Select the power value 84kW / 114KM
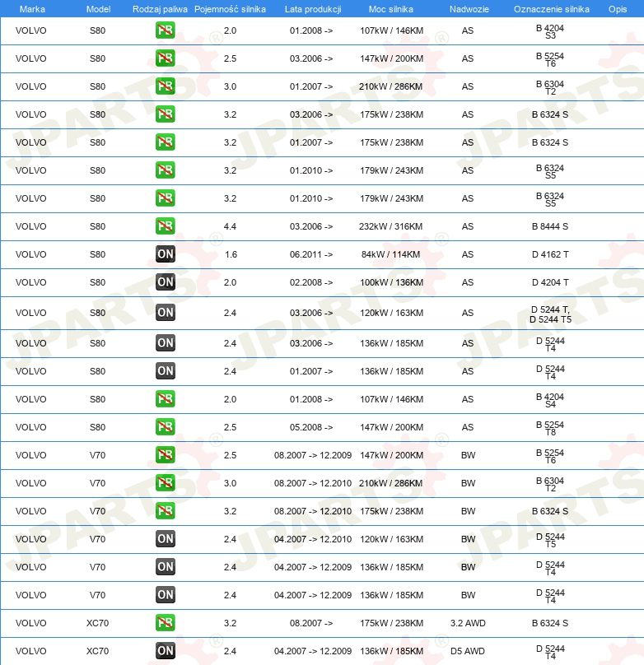 coord(390,254)
